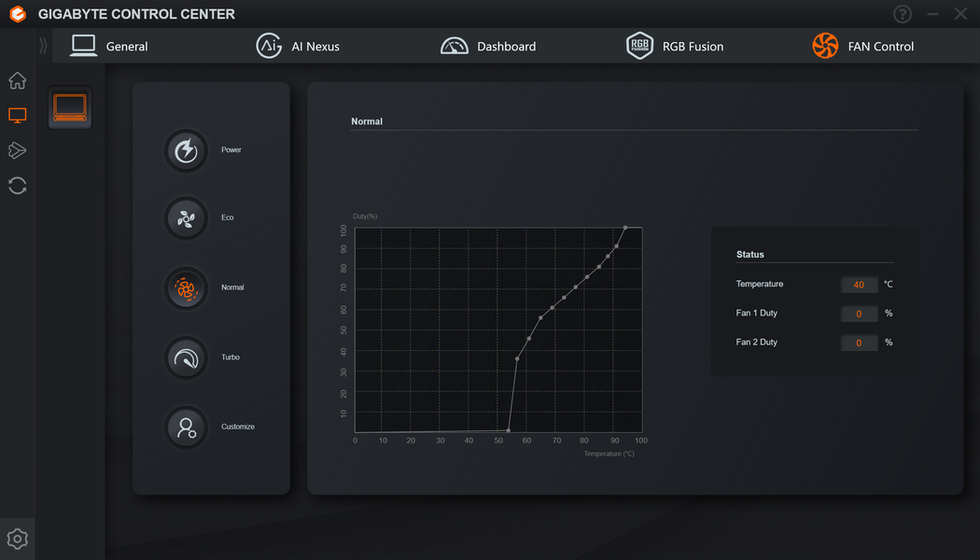This screenshot has height=560, width=980.
Task: Select the Normal fan mode icon
Action: (186, 288)
